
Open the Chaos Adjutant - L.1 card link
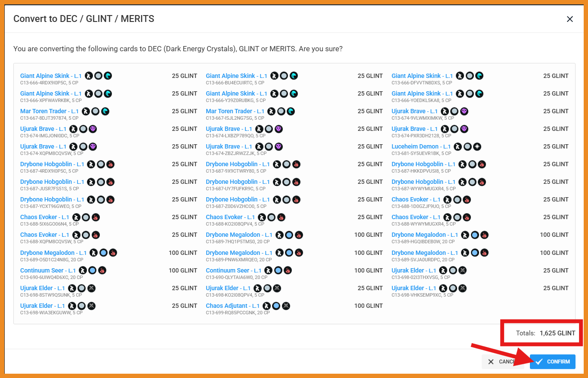coord(233,306)
